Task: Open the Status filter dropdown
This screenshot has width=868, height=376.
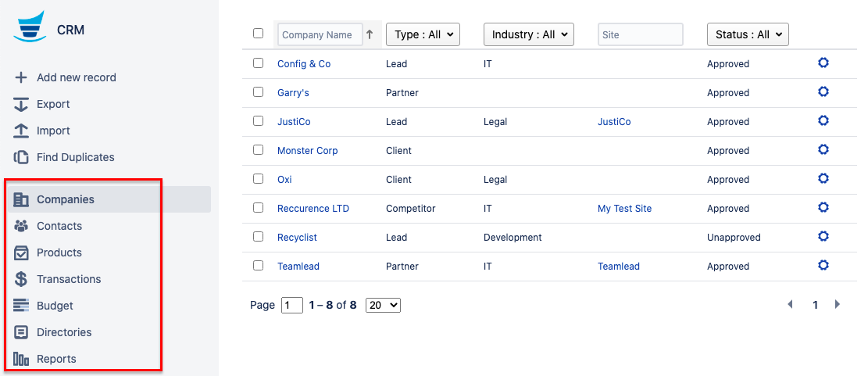Action: pyautogui.click(x=748, y=34)
